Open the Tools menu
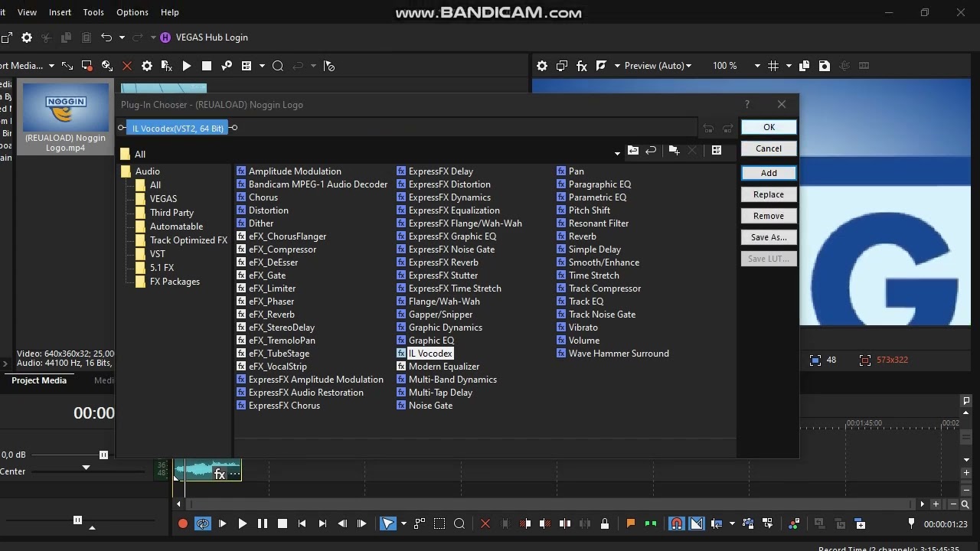 click(x=93, y=12)
